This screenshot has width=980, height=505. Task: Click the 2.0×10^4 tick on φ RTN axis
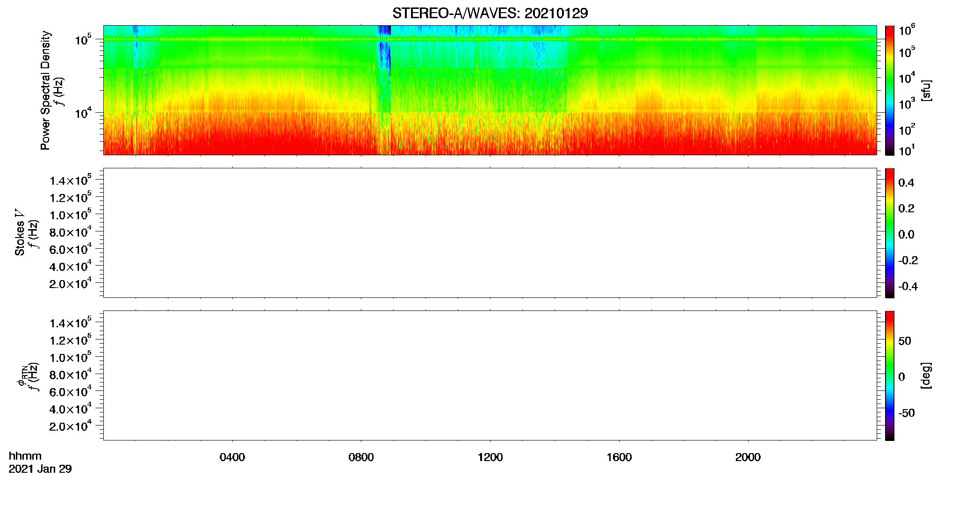coord(71,426)
